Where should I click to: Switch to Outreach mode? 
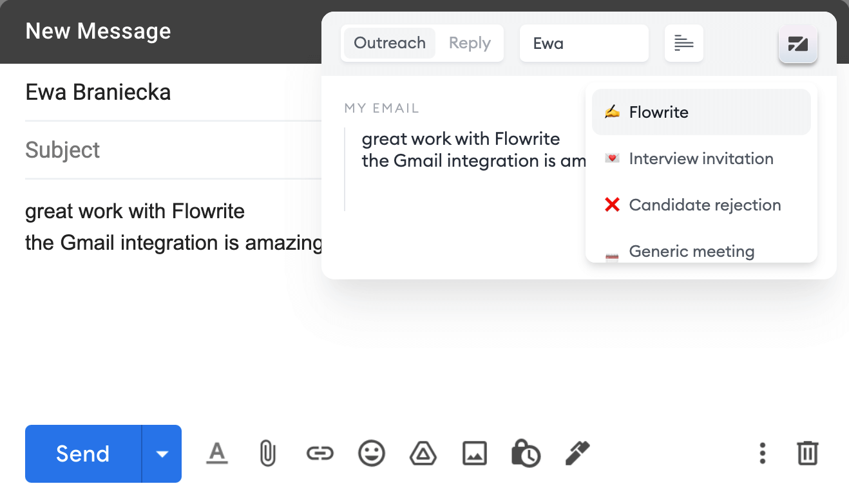(x=390, y=43)
